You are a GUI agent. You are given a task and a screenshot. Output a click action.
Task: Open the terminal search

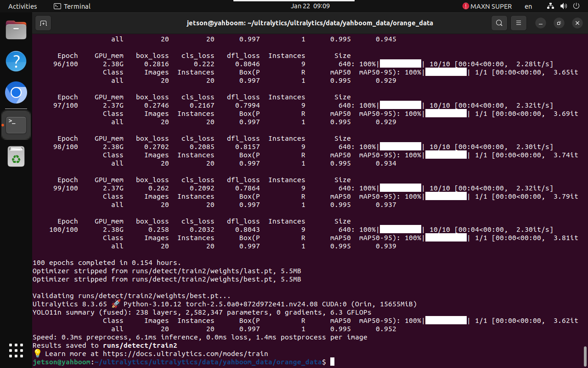[499, 23]
